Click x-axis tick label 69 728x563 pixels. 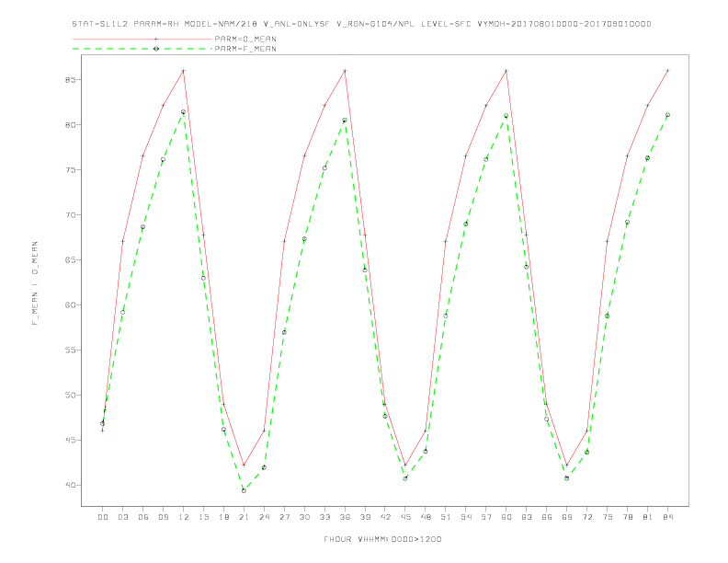567,517
